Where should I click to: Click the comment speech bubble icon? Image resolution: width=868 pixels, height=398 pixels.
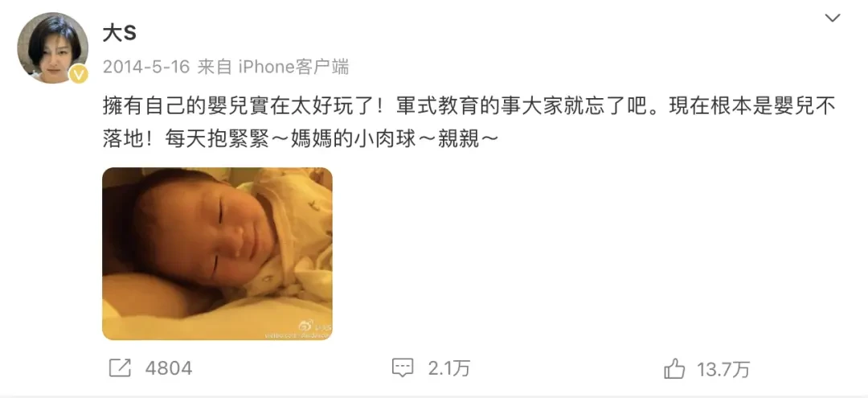tap(403, 368)
